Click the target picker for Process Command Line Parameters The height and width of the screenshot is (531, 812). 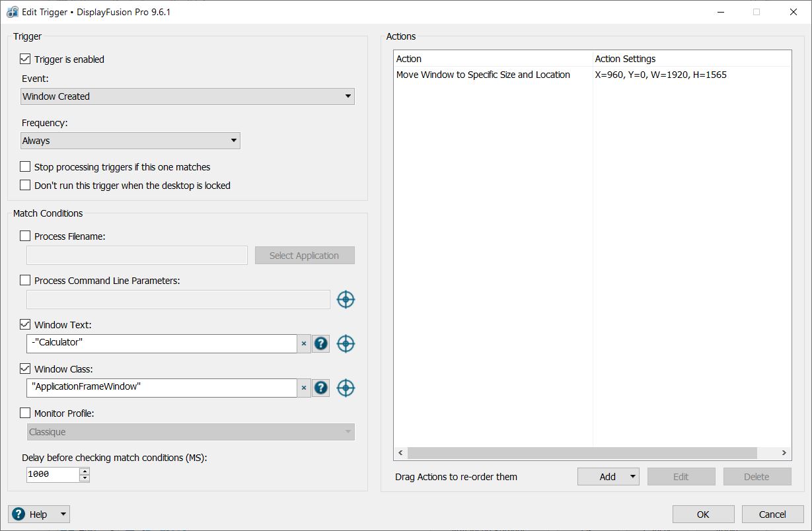[346, 300]
